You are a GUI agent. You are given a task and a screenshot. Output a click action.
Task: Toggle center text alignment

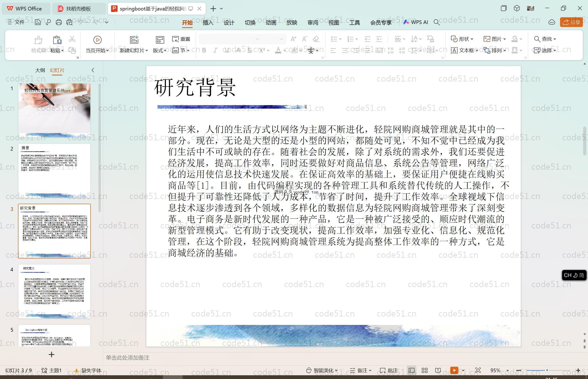coord(345,51)
